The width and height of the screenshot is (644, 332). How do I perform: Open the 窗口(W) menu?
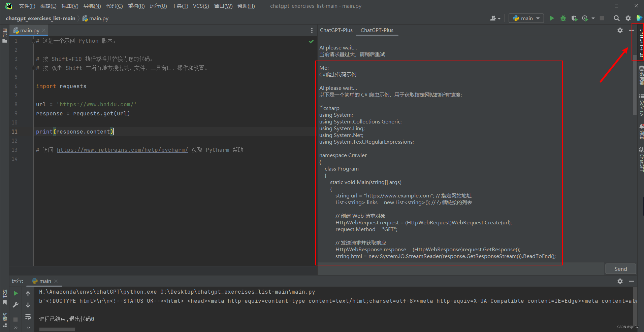223,6
